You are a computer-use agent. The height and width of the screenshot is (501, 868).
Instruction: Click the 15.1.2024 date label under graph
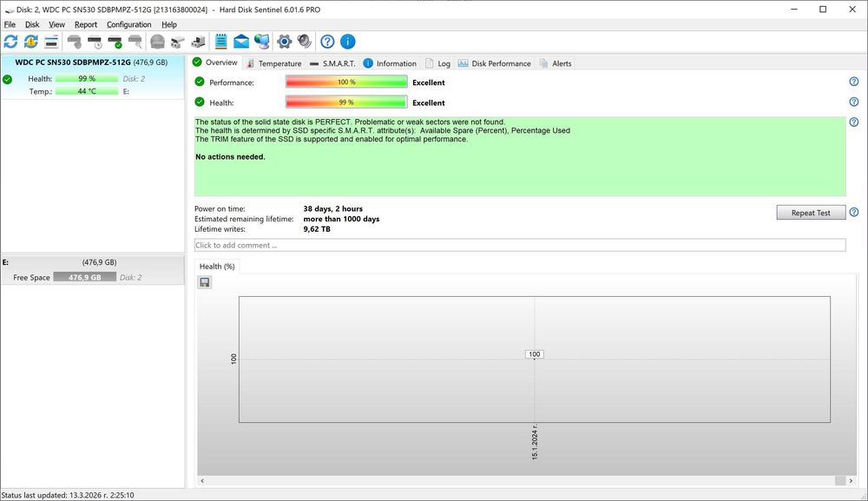[x=534, y=442]
